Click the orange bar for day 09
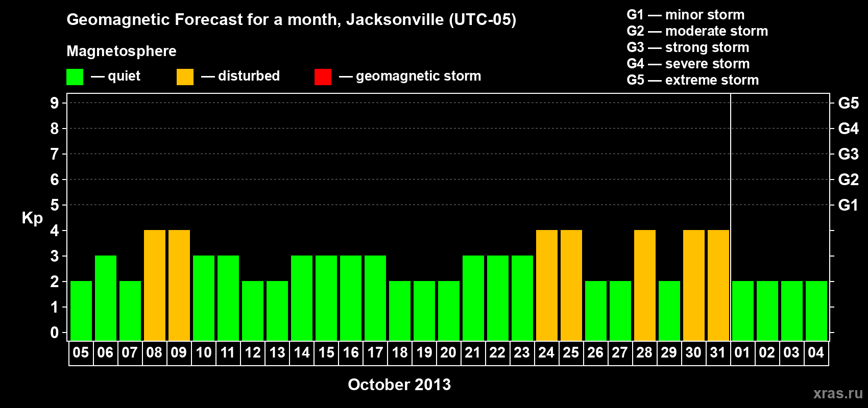Viewport: 868px width, 408px height. point(179,285)
